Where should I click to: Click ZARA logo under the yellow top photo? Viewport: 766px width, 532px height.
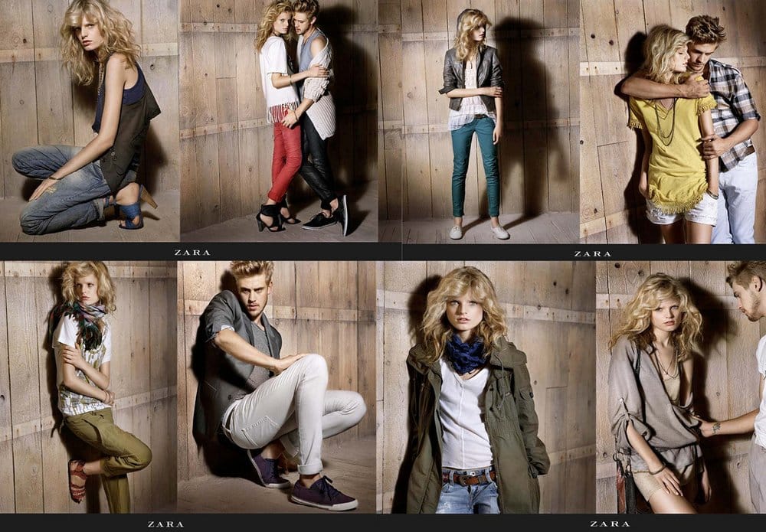point(592,253)
